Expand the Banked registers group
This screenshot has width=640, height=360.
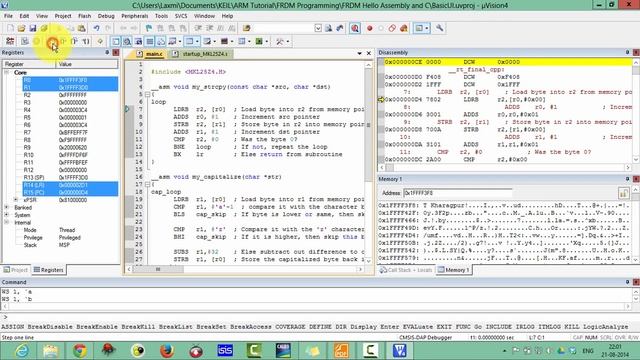coord(7,207)
